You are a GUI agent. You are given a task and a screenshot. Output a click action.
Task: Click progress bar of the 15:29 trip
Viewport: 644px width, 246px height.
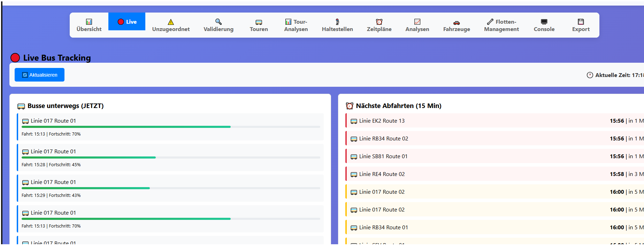point(171,188)
